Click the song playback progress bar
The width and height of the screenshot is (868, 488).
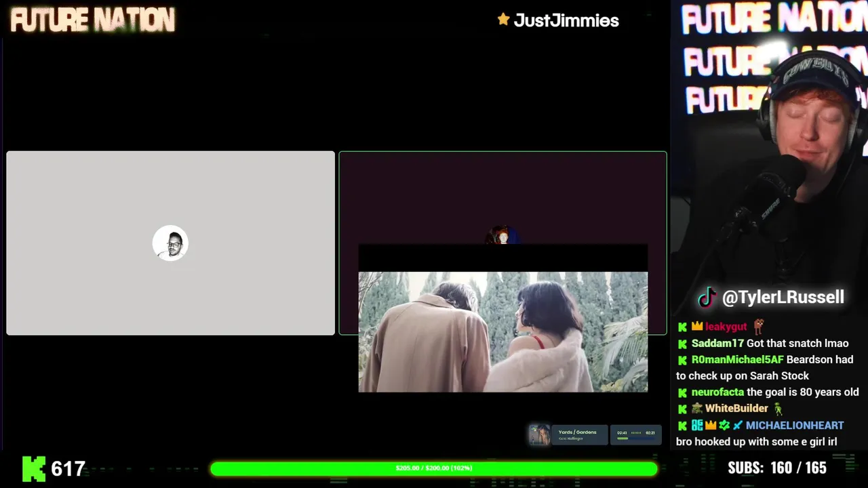[635, 439]
